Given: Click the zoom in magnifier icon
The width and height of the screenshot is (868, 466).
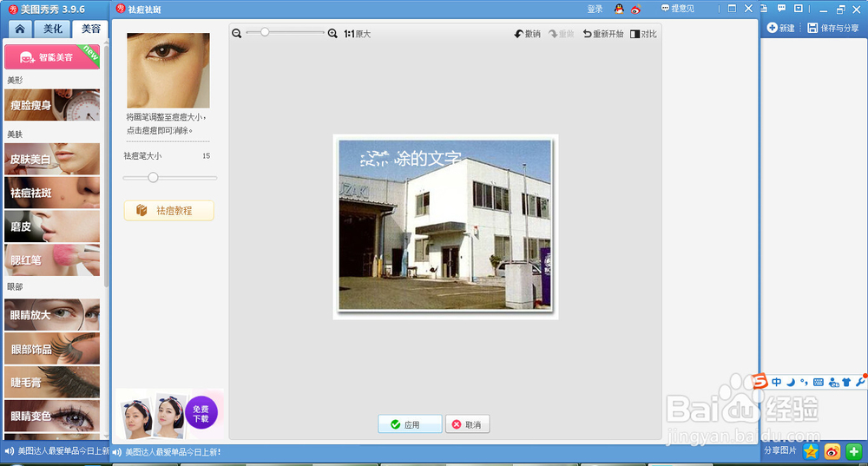Looking at the screenshot, I should pyautogui.click(x=332, y=33).
